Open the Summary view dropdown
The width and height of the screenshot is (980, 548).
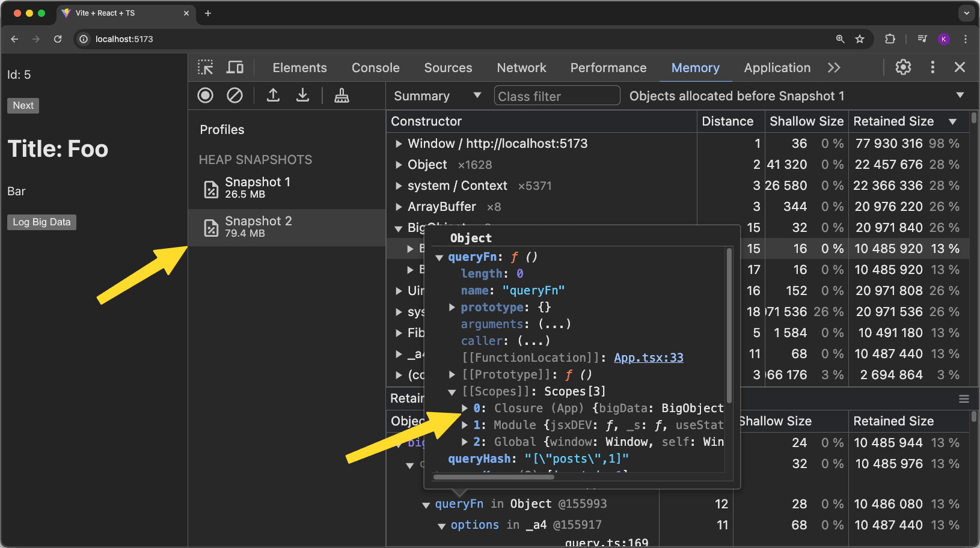click(437, 96)
